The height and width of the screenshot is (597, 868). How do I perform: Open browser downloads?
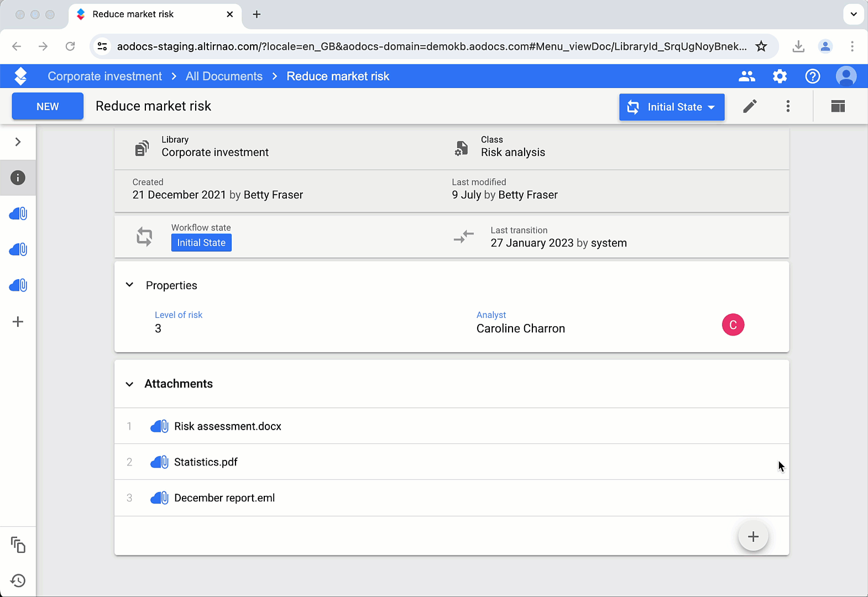798,46
